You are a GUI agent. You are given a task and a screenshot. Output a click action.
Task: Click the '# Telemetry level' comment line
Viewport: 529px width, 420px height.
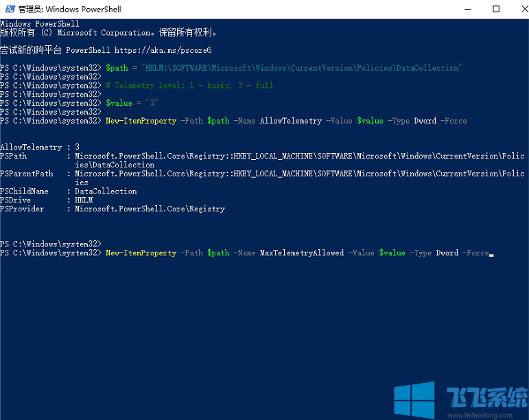pyautogui.click(x=189, y=85)
